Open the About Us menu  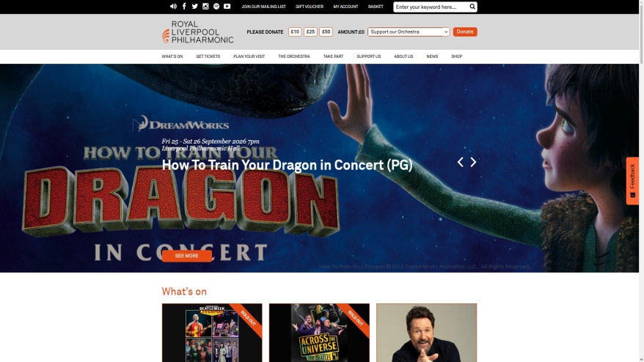tap(403, 56)
